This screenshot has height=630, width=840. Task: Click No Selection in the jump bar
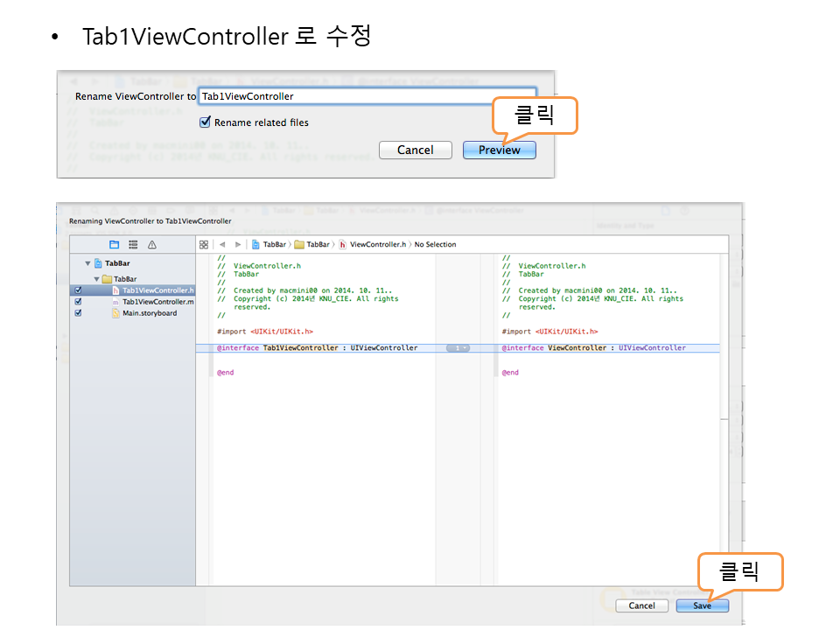[435, 245]
